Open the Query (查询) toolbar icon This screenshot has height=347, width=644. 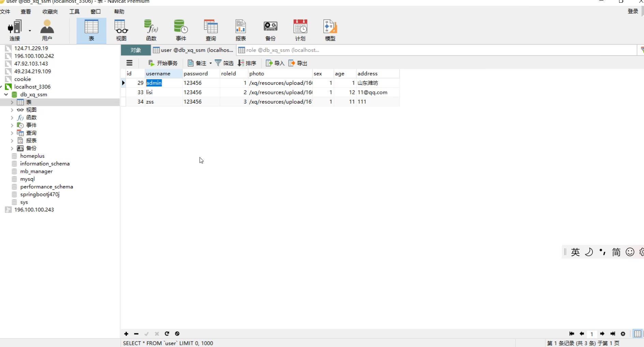pos(211,30)
